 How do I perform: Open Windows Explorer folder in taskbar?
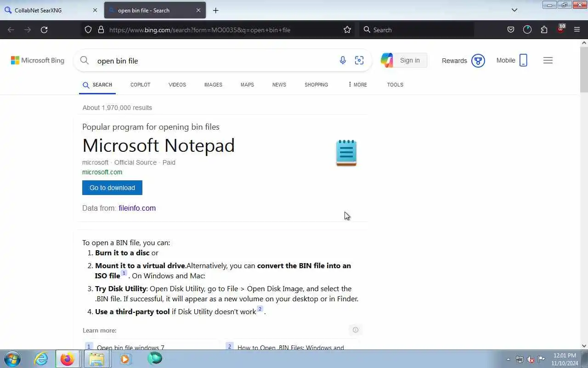(x=96, y=359)
